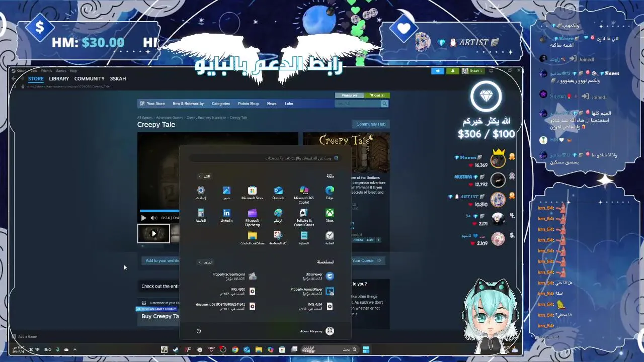This screenshot has width=644, height=362.
Task: Open Friends menu in Steam
Action: pos(46,71)
